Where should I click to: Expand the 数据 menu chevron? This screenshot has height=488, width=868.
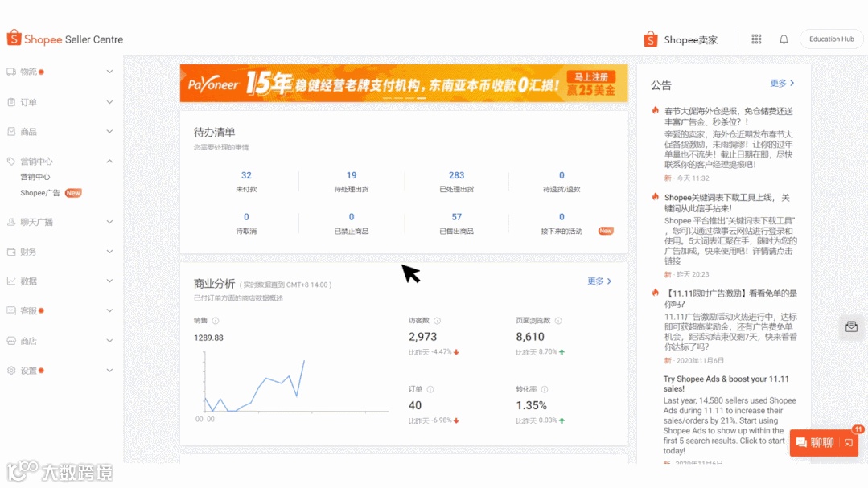click(x=109, y=281)
